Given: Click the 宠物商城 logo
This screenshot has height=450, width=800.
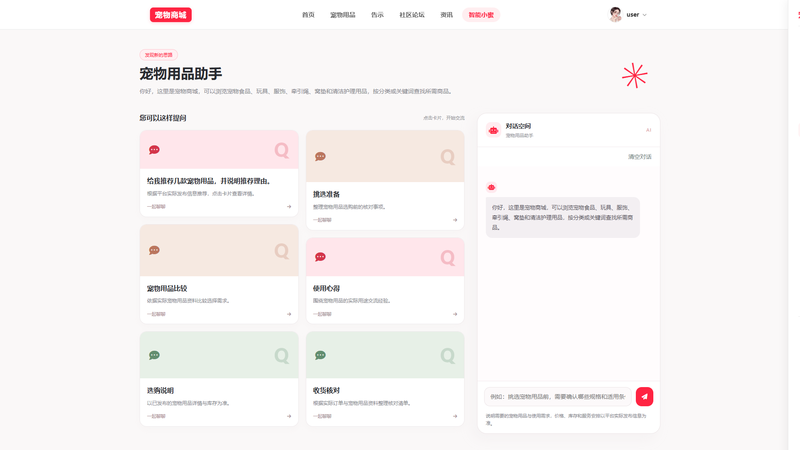Looking at the screenshot, I should click(x=170, y=15).
